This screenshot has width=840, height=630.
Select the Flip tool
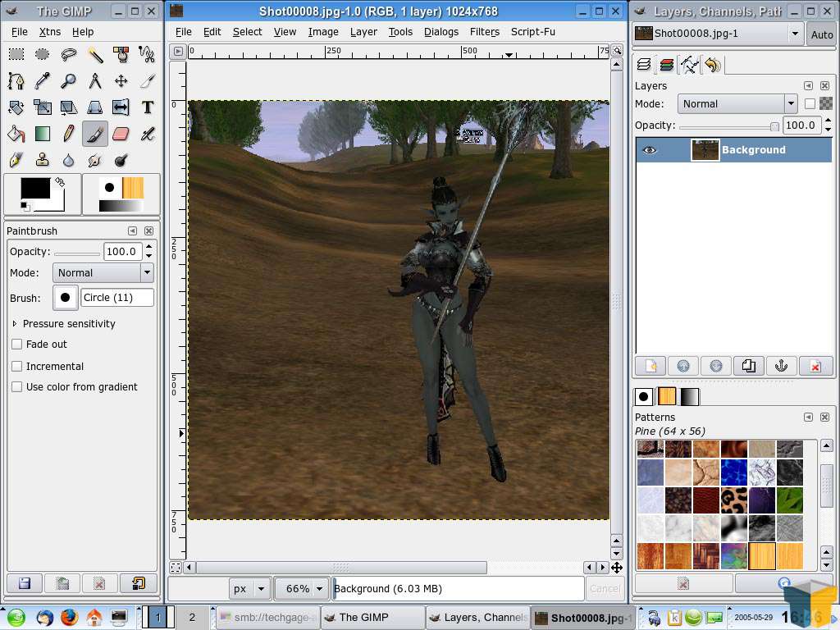point(121,107)
